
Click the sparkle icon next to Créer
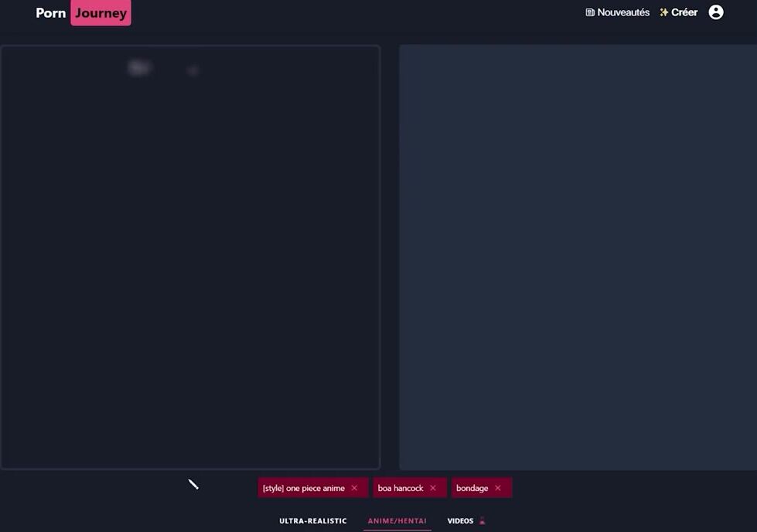tap(663, 12)
